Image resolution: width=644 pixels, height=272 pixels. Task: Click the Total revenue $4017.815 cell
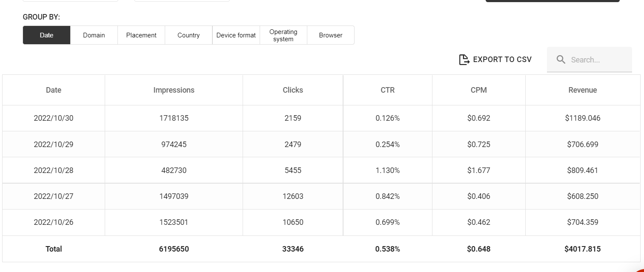582,249
